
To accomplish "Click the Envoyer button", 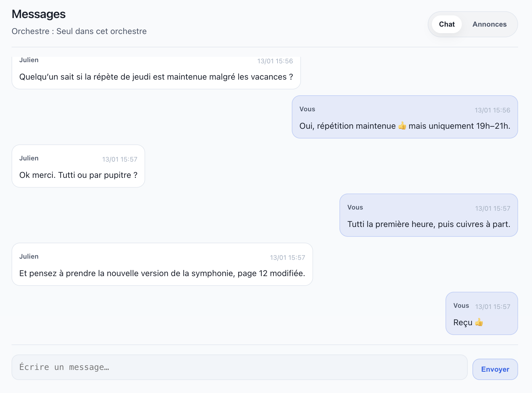I will pos(495,369).
